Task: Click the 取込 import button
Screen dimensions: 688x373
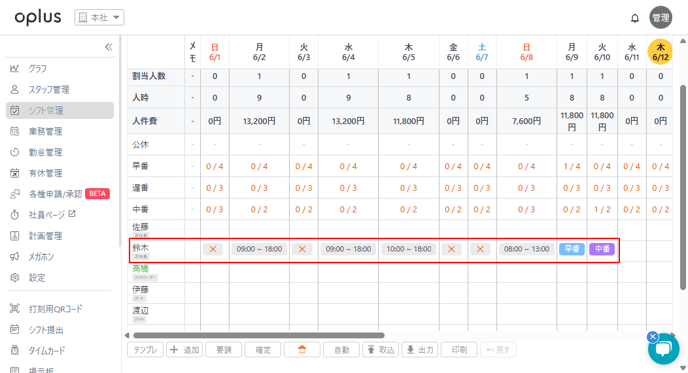Action: click(x=380, y=350)
